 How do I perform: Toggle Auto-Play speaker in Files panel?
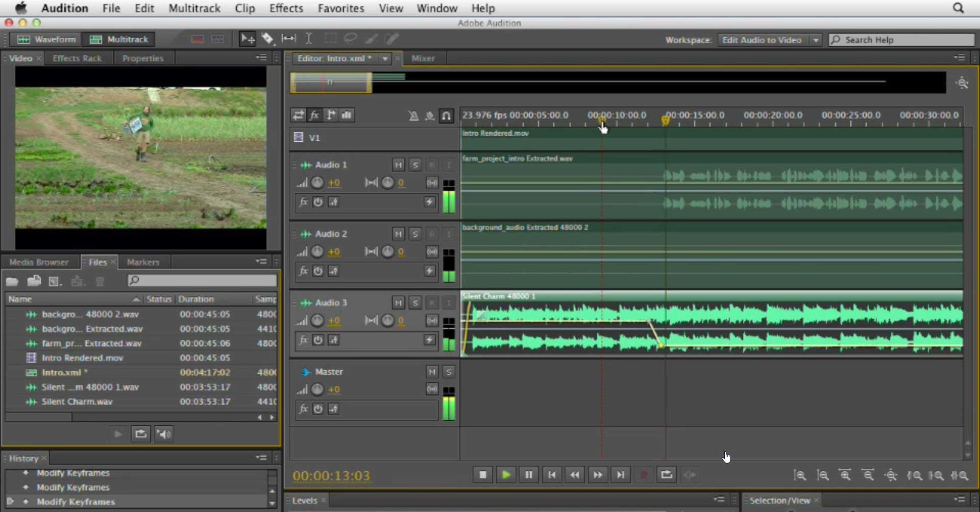pyautogui.click(x=163, y=434)
